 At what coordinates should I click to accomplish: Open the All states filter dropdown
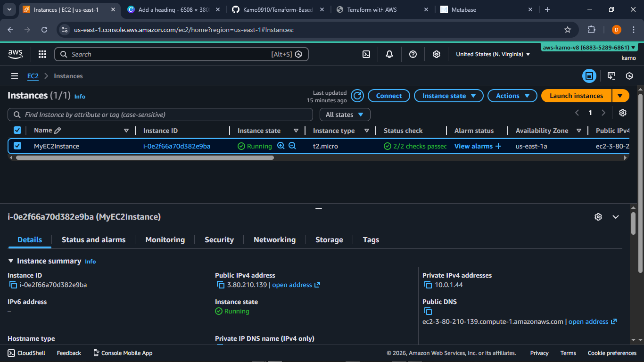point(345,115)
